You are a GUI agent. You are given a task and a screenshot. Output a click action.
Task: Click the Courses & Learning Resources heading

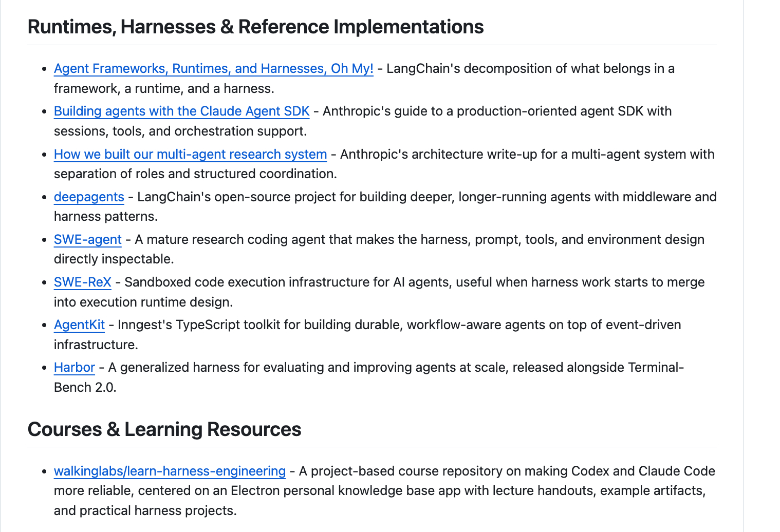164,429
